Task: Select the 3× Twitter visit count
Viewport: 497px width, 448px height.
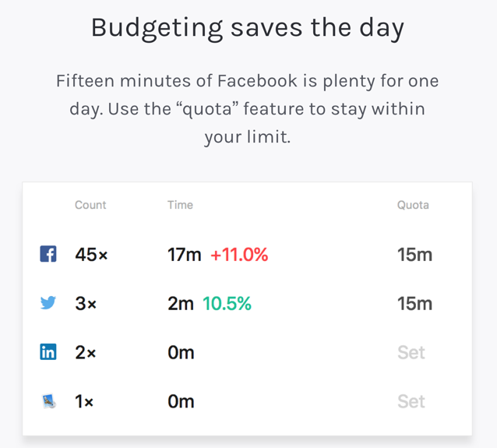Action: point(86,303)
